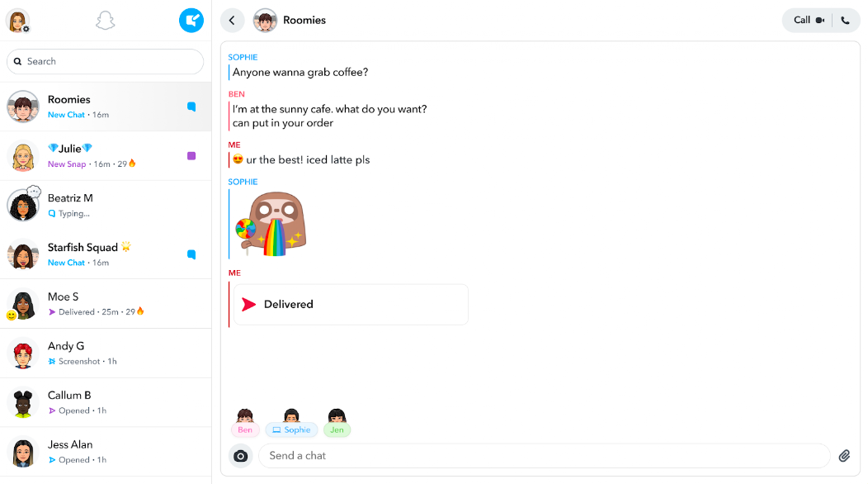Image resolution: width=868 pixels, height=484 pixels.
Task: Click the paperclip attachment icon
Action: [844, 456]
